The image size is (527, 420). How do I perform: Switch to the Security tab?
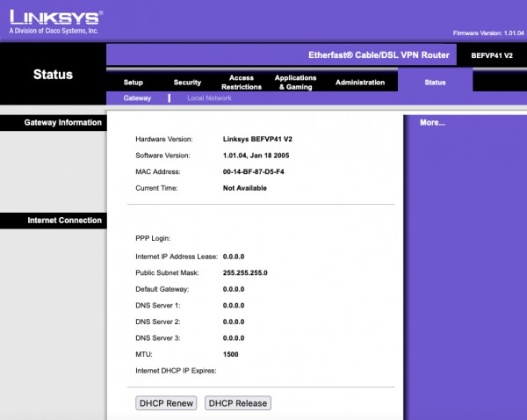pyautogui.click(x=187, y=83)
